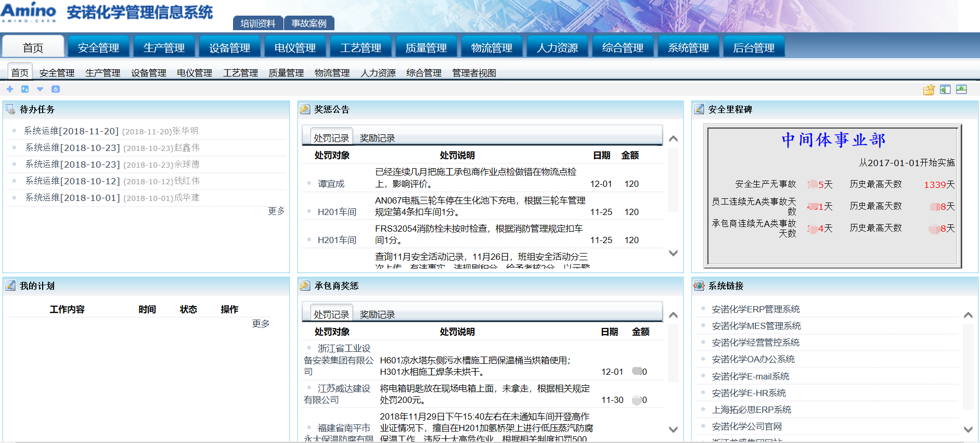Click the 待办任务 panel header icon

click(10, 109)
